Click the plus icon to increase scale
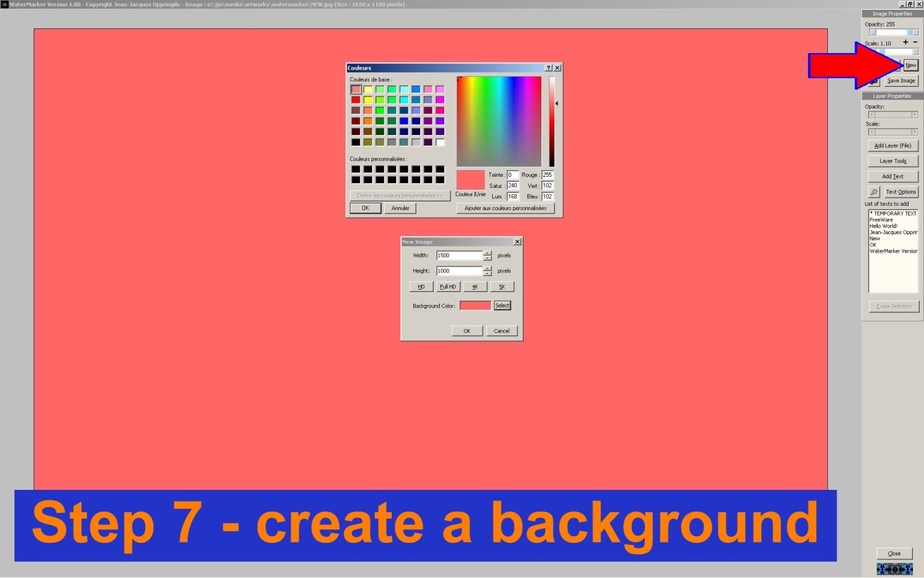This screenshot has width=924, height=578. (905, 43)
